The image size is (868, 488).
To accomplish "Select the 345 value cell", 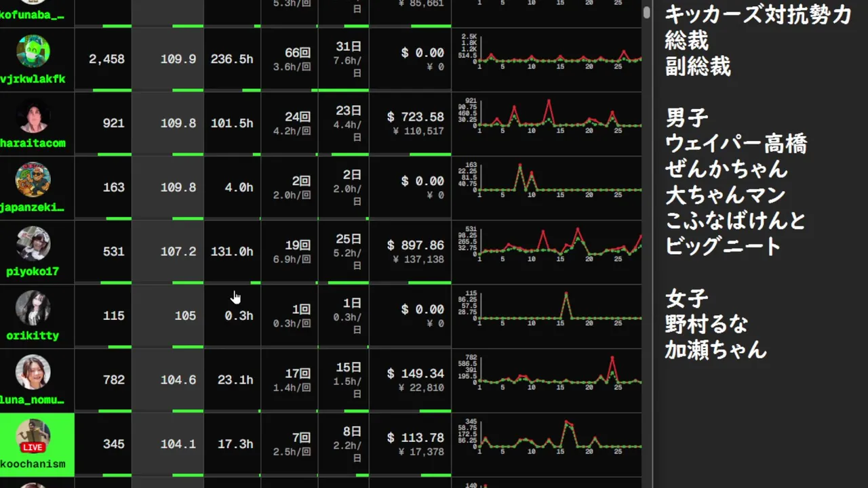I will pyautogui.click(x=103, y=444).
